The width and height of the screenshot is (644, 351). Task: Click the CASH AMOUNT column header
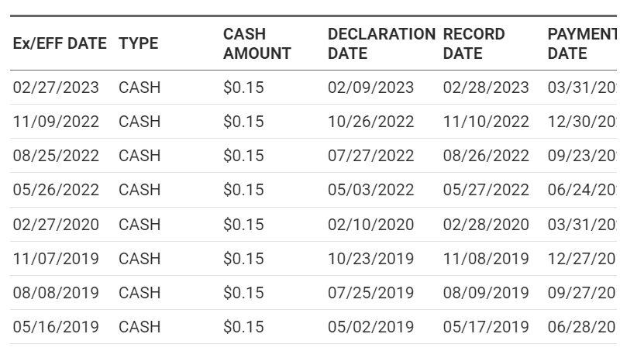click(257, 44)
